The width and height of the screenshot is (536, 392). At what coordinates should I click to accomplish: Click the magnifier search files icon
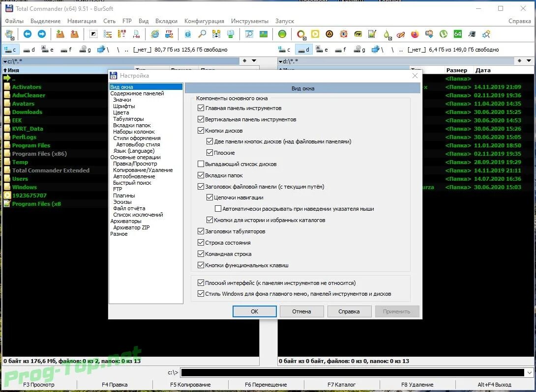[203, 34]
